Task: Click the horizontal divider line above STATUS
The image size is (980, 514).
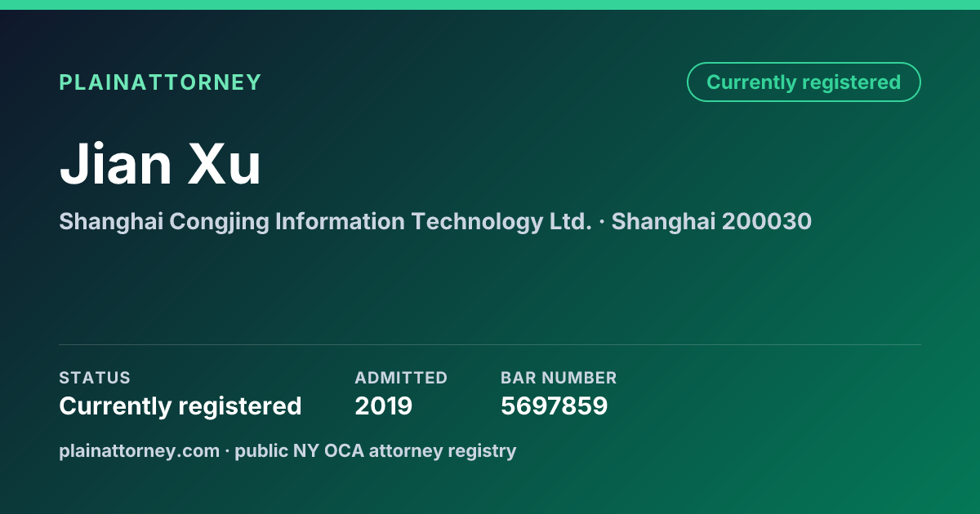Action: 490,344
